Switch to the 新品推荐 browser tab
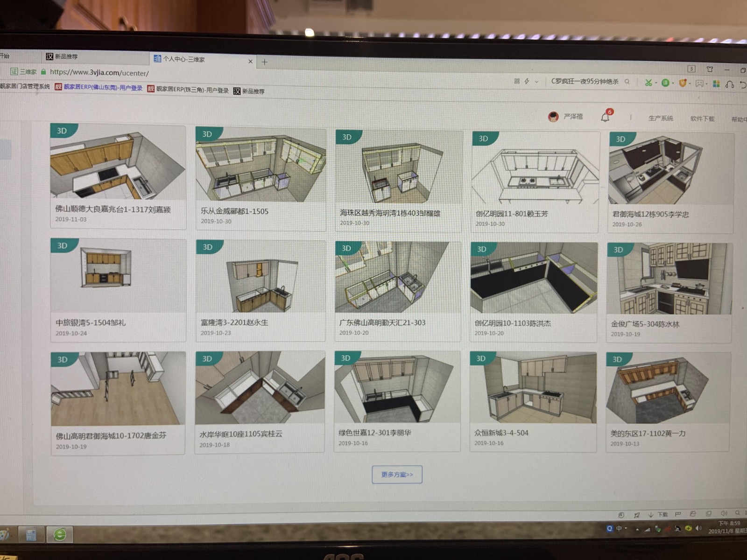The width and height of the screenshot is (747, 560). (x=65, y=56)
